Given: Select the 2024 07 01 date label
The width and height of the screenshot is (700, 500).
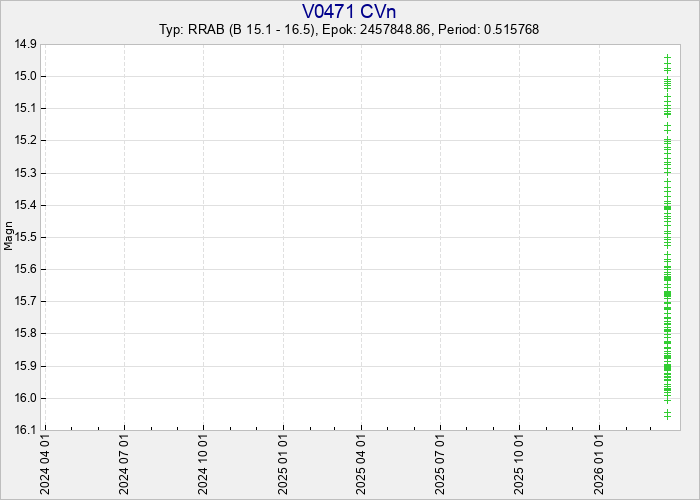Looking at the screenshot, I should (x=124, y=465).
